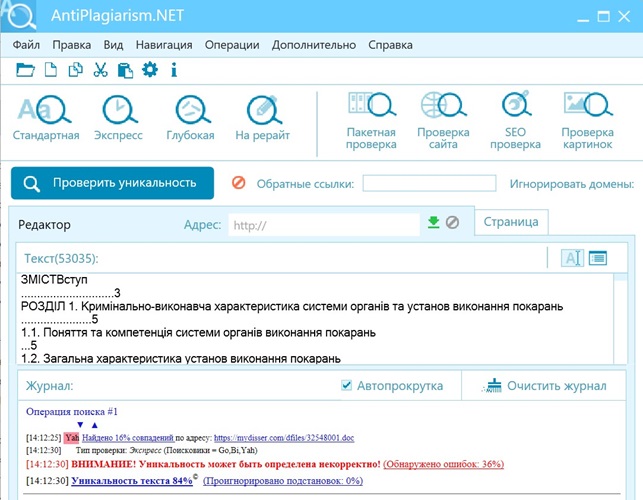Click the red prohibition icon near Обратные ссылки

coord(238,183)
